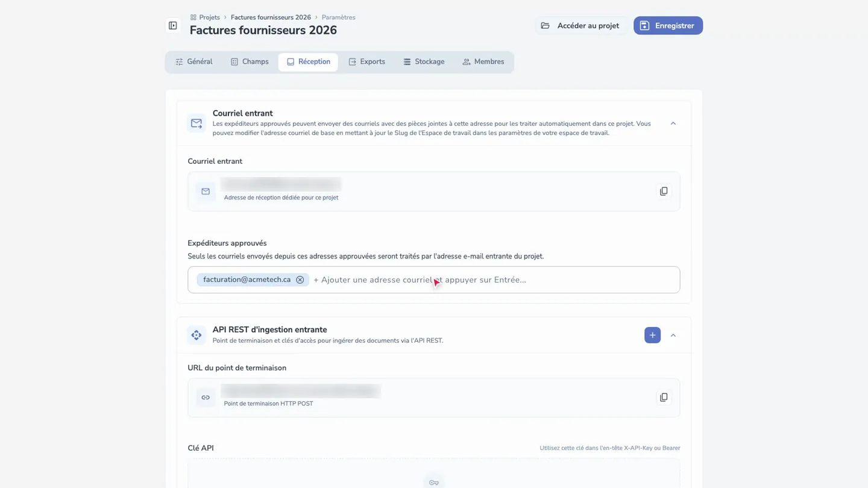Toggle the sidebar panel icon

[x=173, y=26]
